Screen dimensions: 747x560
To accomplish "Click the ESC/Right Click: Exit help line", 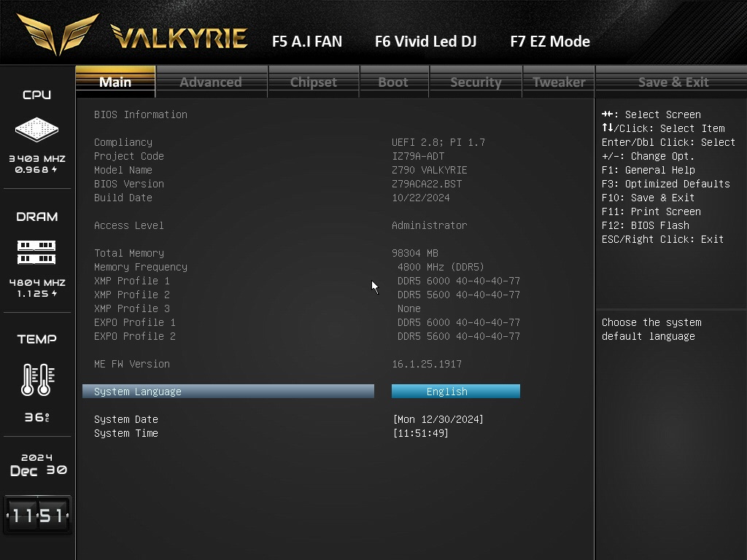I will pyautogui.click(x=662, y=239).
